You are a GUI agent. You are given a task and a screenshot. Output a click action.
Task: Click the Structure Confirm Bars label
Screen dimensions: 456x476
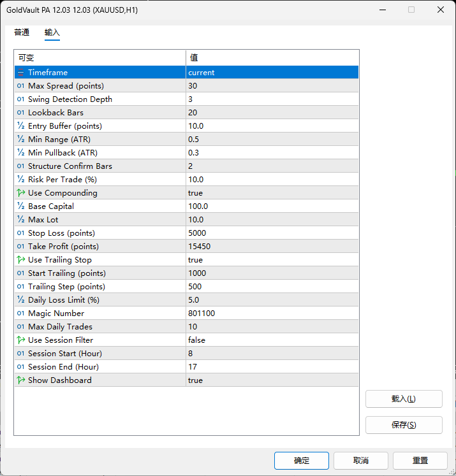coord(70,166)
